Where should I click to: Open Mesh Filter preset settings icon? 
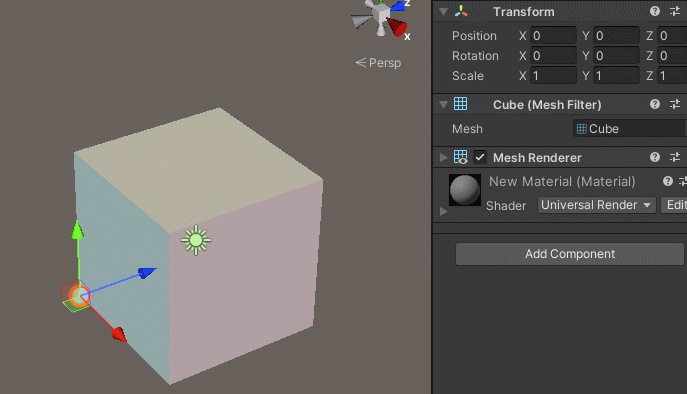pos(675,104)
